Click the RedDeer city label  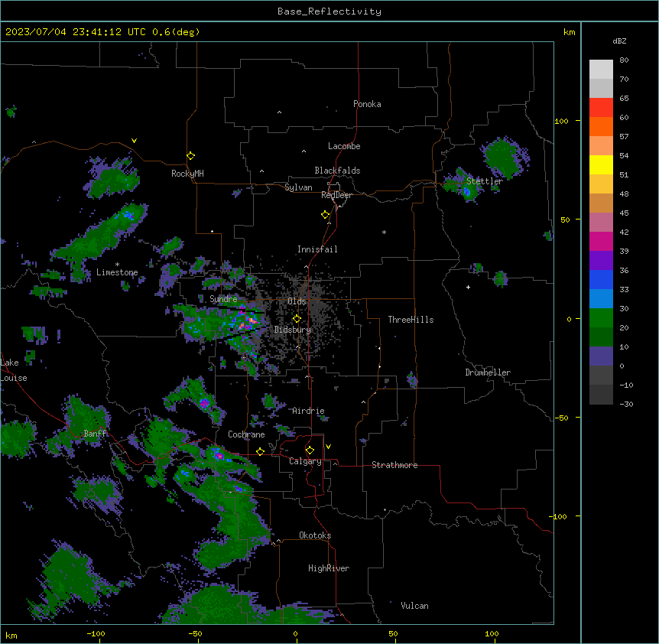click(x=336, y=195)
